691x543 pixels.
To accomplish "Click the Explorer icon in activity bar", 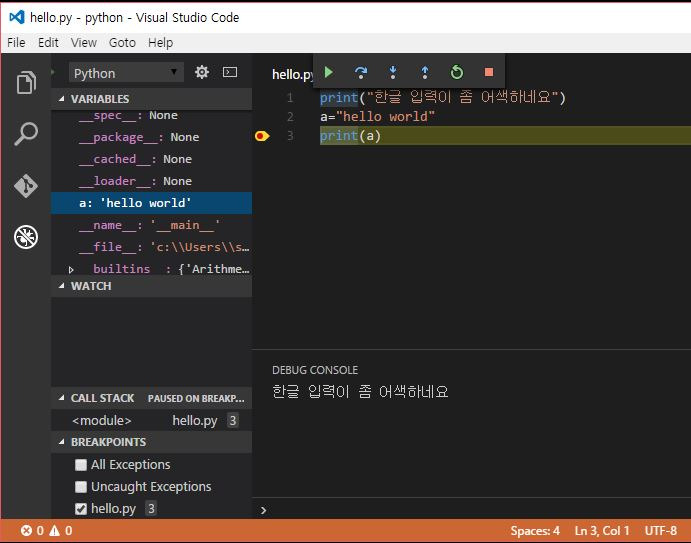I will [26, 83].
